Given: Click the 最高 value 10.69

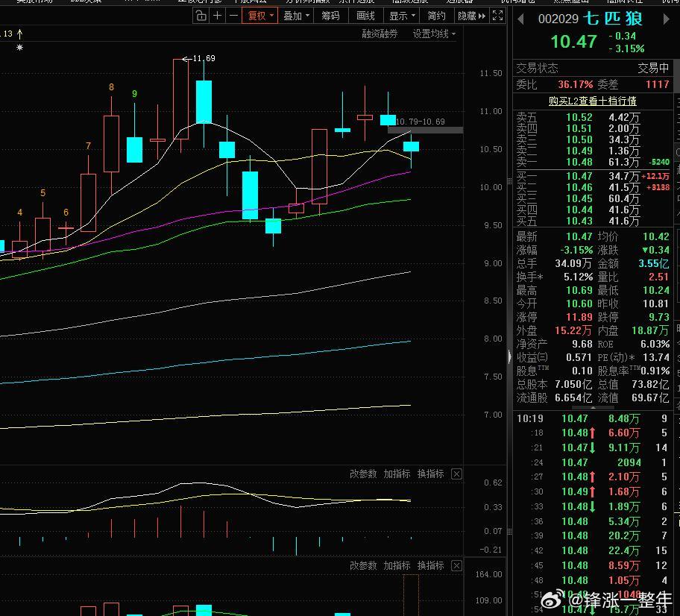Looking at the screenshot, I should (579, 290).
